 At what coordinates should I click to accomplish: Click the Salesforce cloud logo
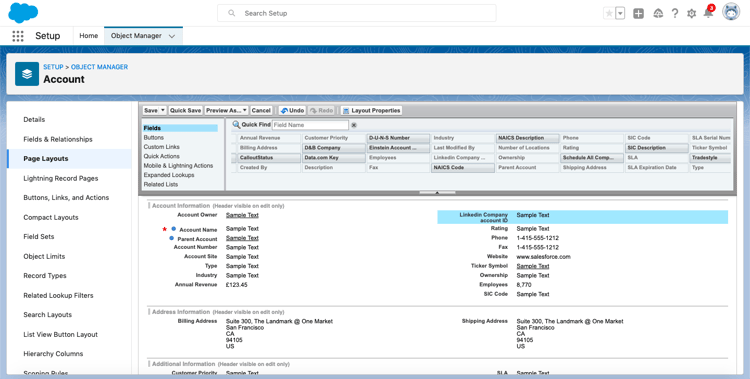click(23, 12)
